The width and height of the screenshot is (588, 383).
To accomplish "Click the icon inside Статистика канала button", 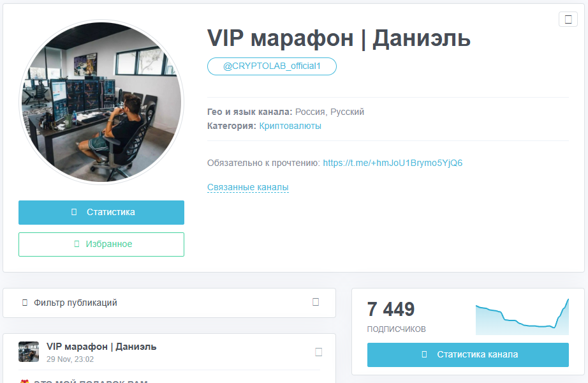I will click(x=425, y=354).
